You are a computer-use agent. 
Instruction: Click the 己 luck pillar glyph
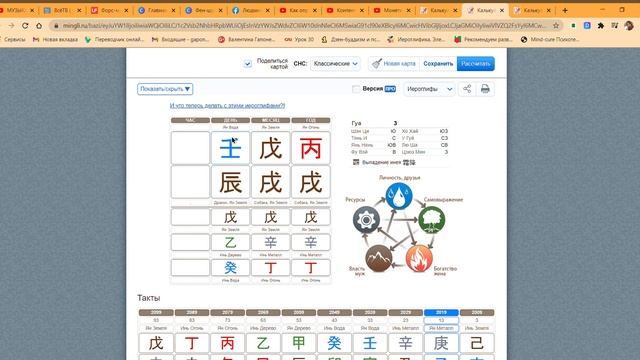coord(477,343)
